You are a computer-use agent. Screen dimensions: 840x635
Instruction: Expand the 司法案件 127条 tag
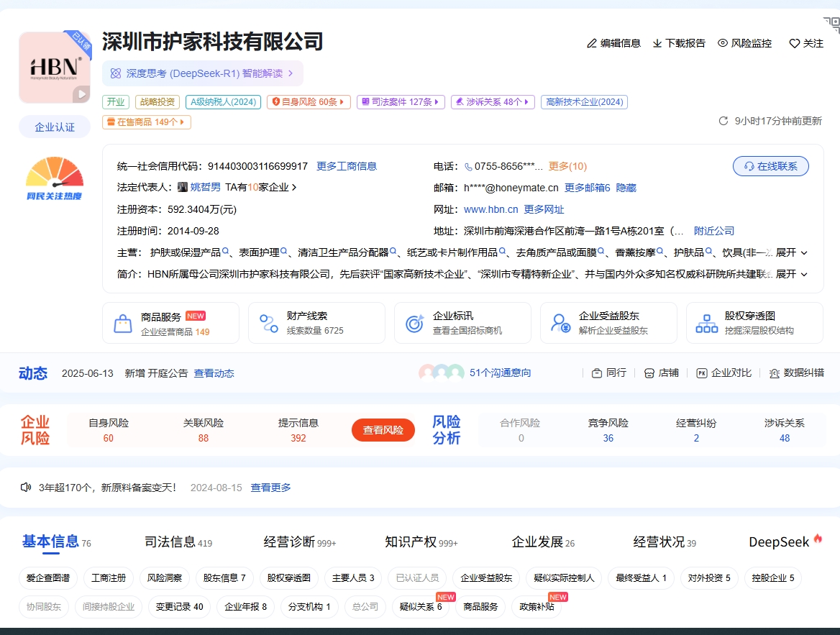coord(401,102)
